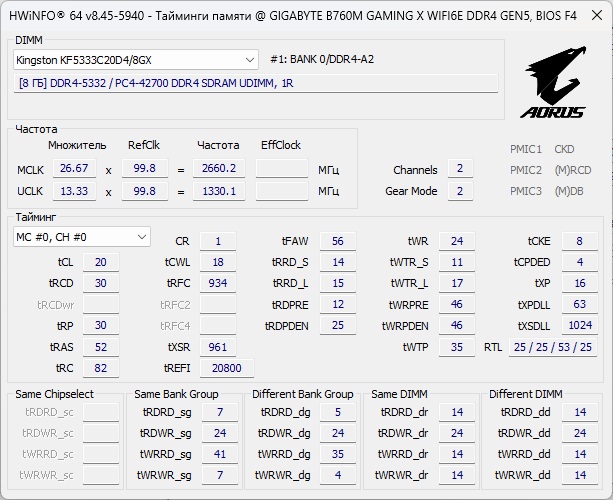The width and height of the screenshot is (613, 500).
Task: Click the tCPDED value field
Action: 580,262
